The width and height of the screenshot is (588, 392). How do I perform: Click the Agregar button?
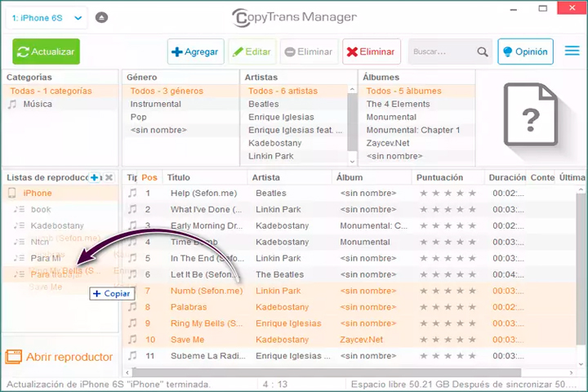click(x=196, y=51)
